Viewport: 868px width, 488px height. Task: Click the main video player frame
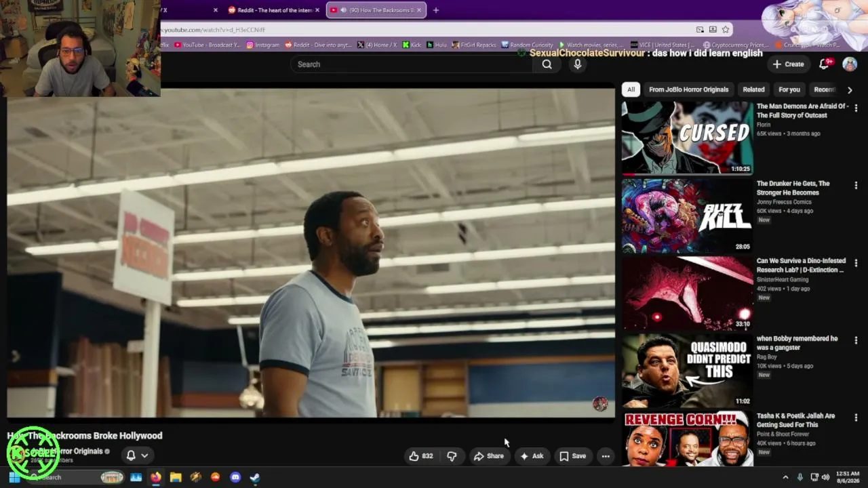click(x=311, y=253)
